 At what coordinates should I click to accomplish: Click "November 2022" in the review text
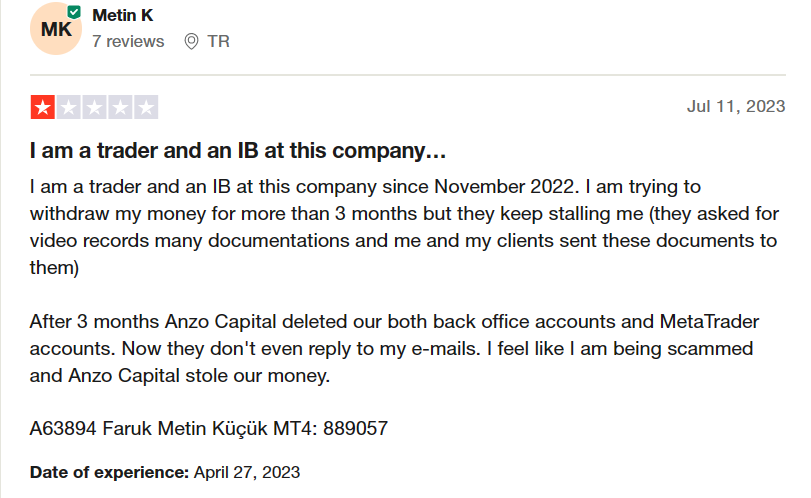click(x=504, y=187)
